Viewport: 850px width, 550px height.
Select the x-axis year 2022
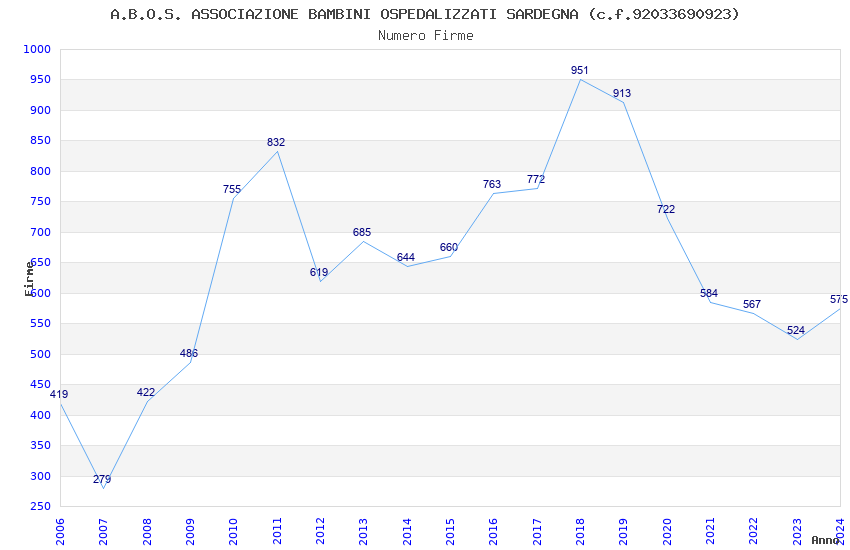(x=754, y=532)
